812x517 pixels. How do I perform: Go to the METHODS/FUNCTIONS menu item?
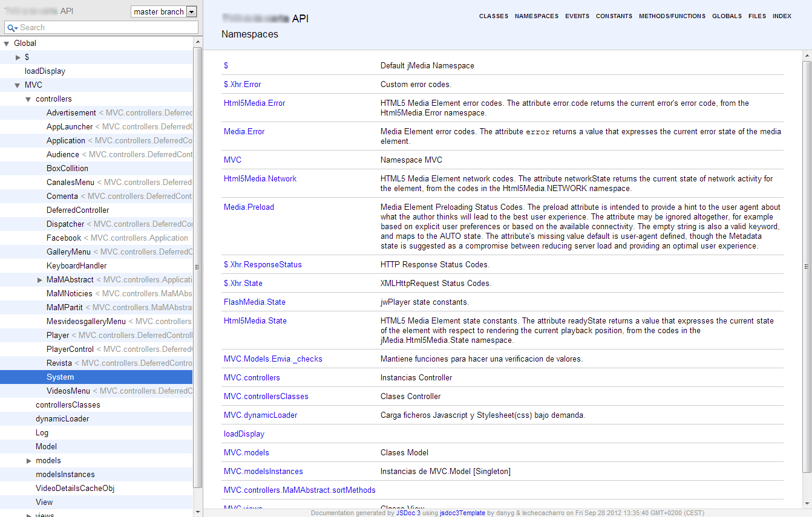[672, 16]
